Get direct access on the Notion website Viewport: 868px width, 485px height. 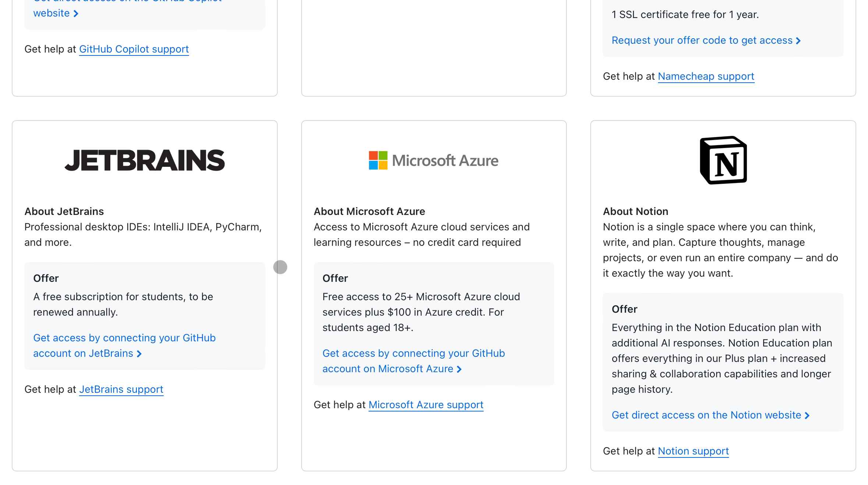point(706,415)
